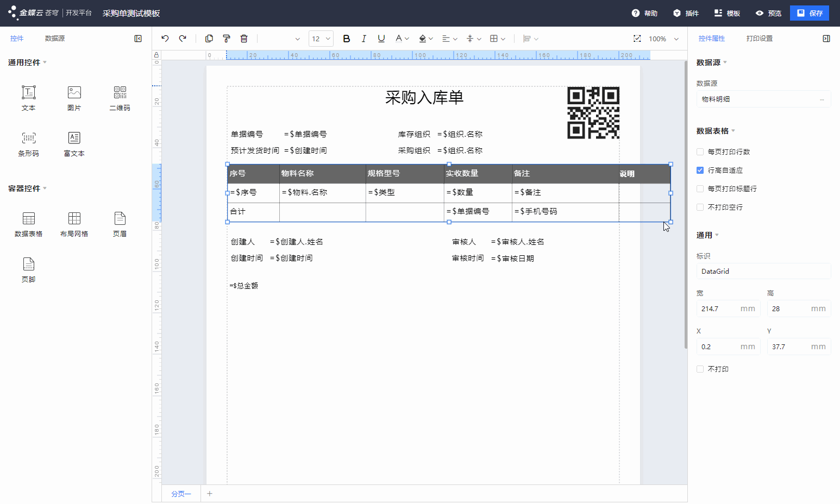
Task: Delete selection with the trash icon
Action: coord(244,39)
